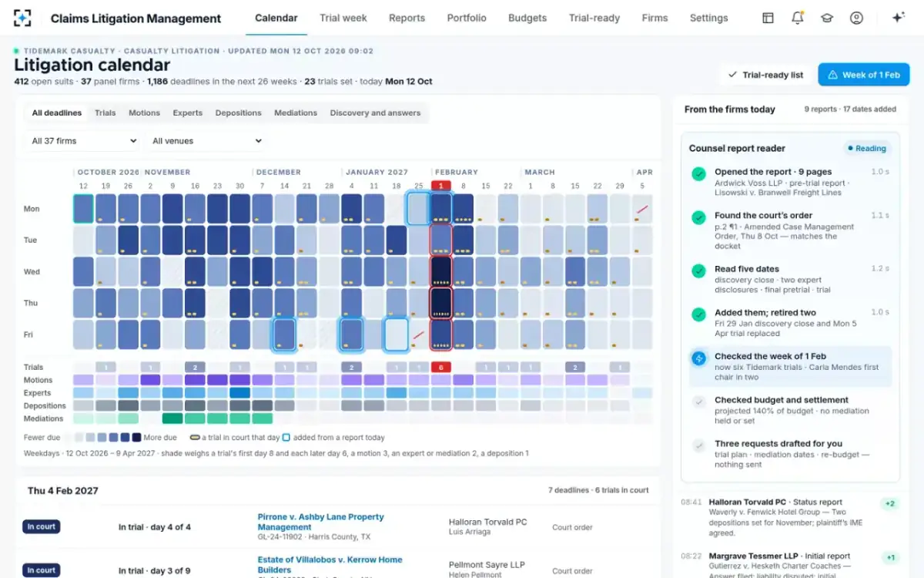Open the layout panel icon in header
924x578 pixels.
tap(768, 18)
